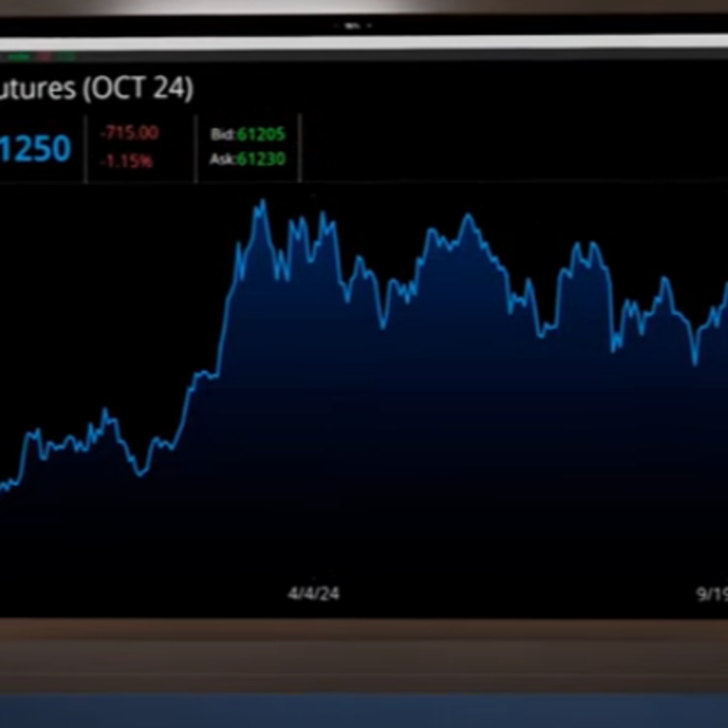728x728 pixels.
Task: Select the last price ending in 1250
Action: point(36,148)
